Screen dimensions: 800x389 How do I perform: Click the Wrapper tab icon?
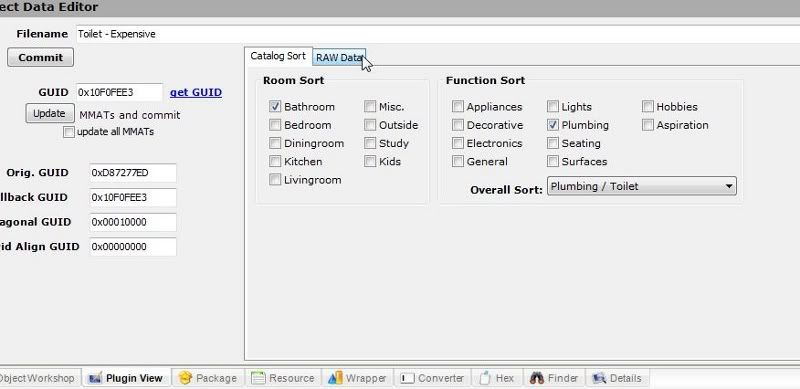point(335,378)
